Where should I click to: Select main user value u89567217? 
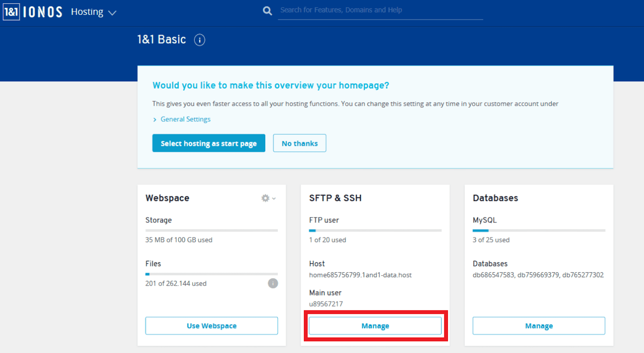(x=326, y=304)
